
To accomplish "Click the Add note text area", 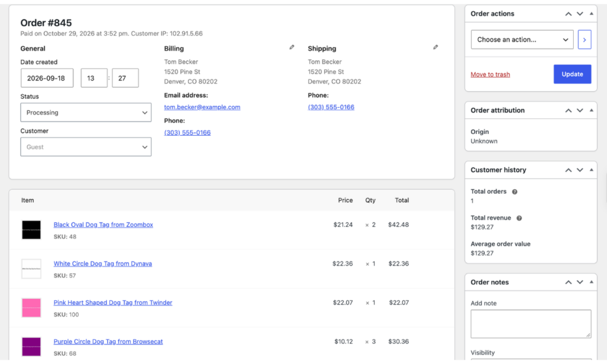I will tap(531, 324).
